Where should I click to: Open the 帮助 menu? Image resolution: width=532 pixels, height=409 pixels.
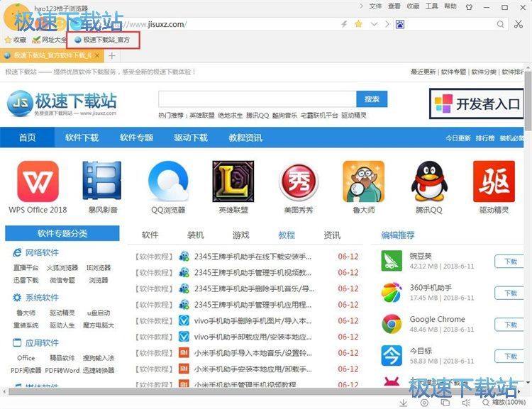[450, 6]
